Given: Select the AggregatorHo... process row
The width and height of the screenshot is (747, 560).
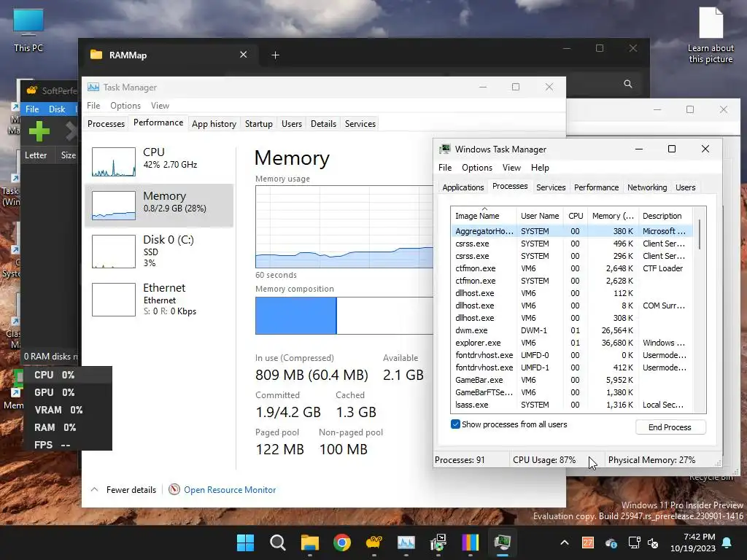Looking at the screenshot, I should pos(570,231).
